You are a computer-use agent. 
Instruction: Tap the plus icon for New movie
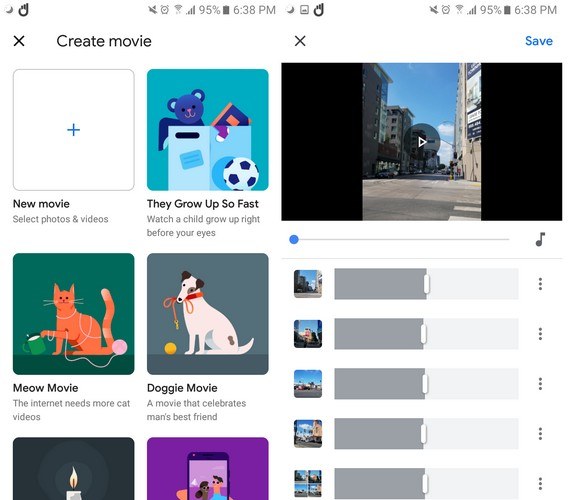coord(74,130)
